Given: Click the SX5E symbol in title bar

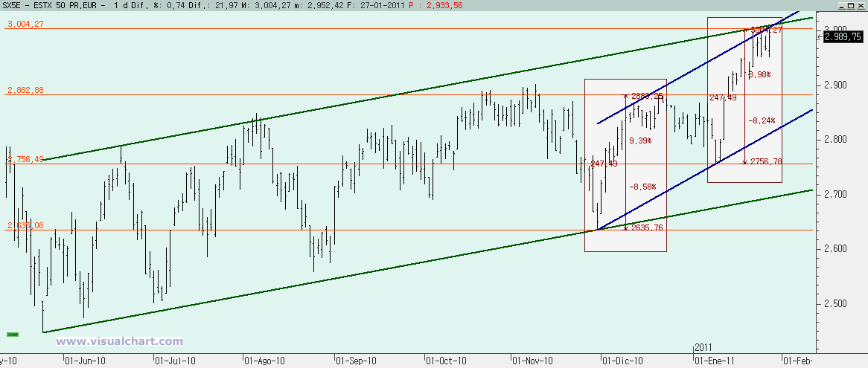Looking at the screenshot, I should 12,5.
